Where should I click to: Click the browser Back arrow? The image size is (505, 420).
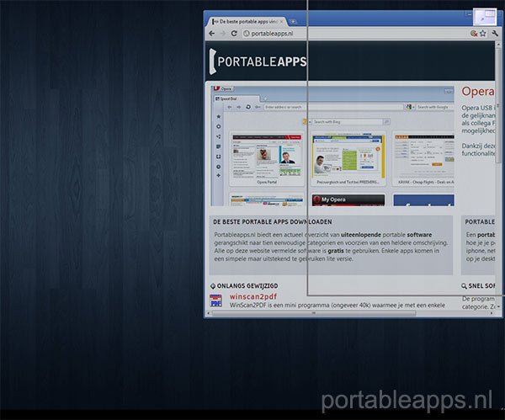tap(212, 33)
